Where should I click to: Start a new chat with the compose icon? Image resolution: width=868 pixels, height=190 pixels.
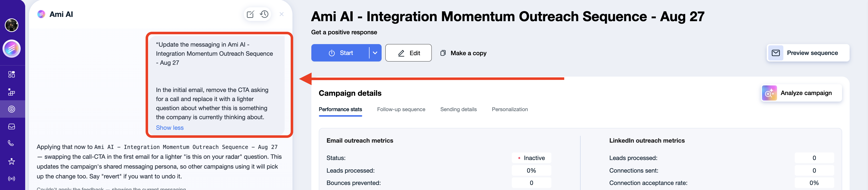click(250, 14)
